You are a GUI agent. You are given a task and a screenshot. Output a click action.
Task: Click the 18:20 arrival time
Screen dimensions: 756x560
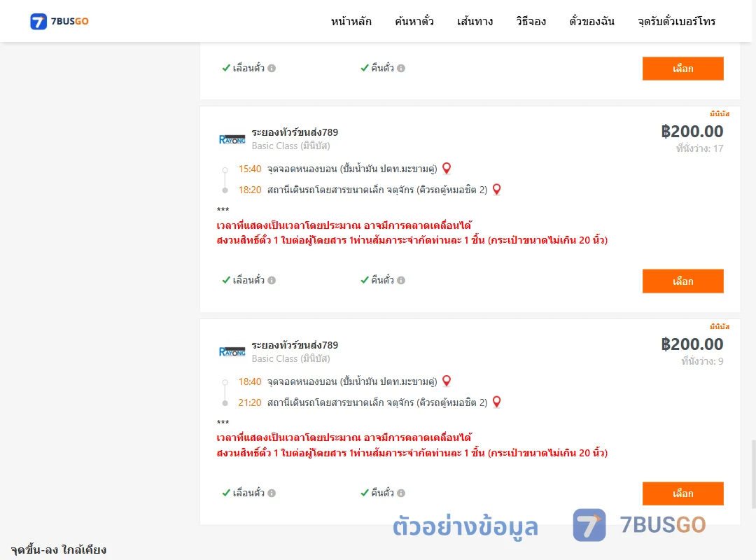[250, 190]
